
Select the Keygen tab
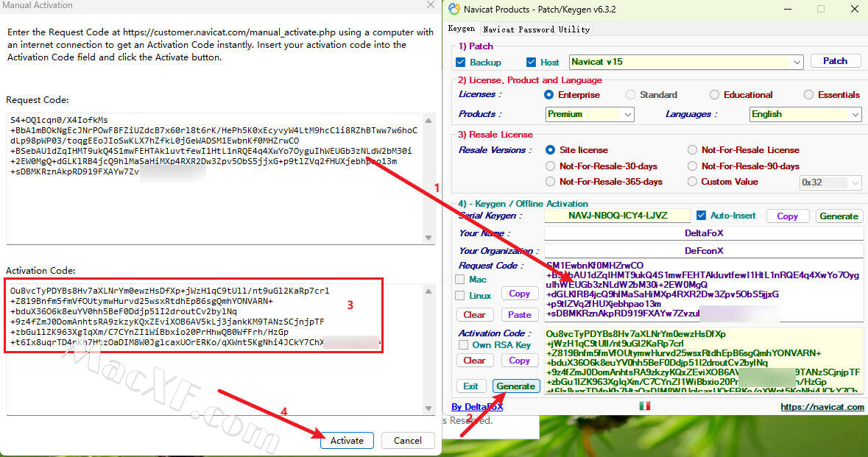pos(462,29)
